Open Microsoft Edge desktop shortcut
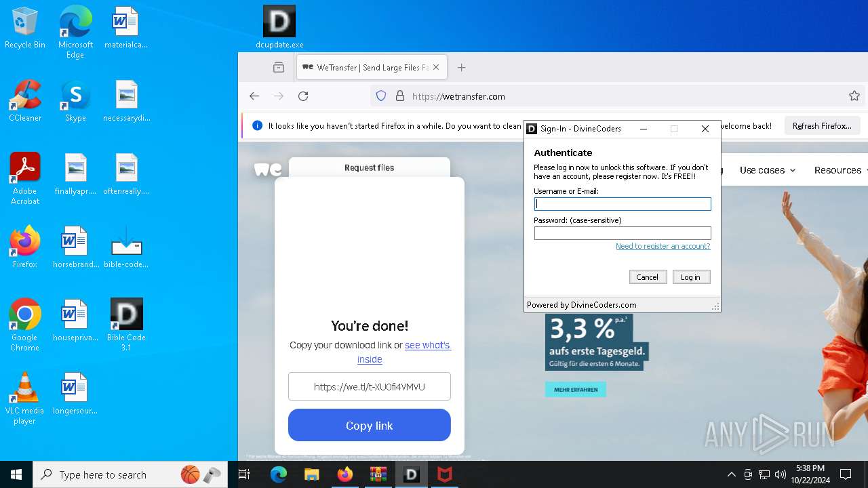Viewport: 868px width, 488px height. pos(75,33)
